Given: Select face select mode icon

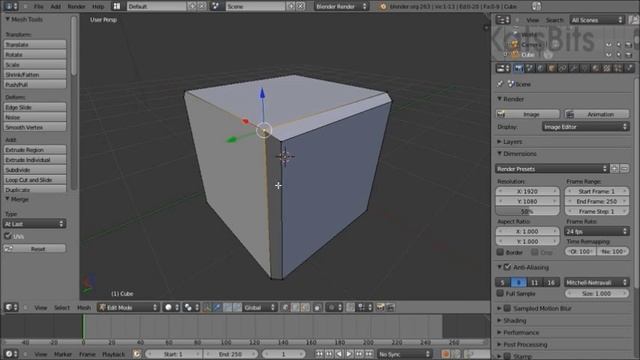Looking at the screenshot, I should point(305,307).
